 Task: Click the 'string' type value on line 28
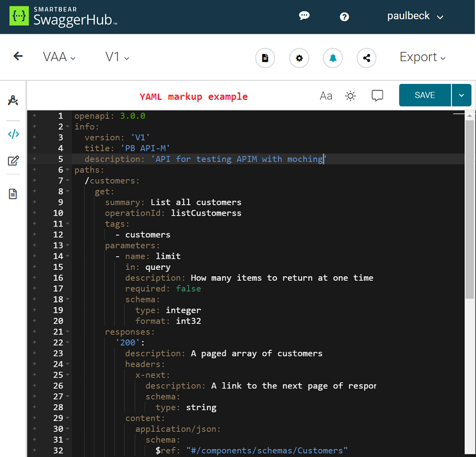pyautogui.click(x=201, y=407)
